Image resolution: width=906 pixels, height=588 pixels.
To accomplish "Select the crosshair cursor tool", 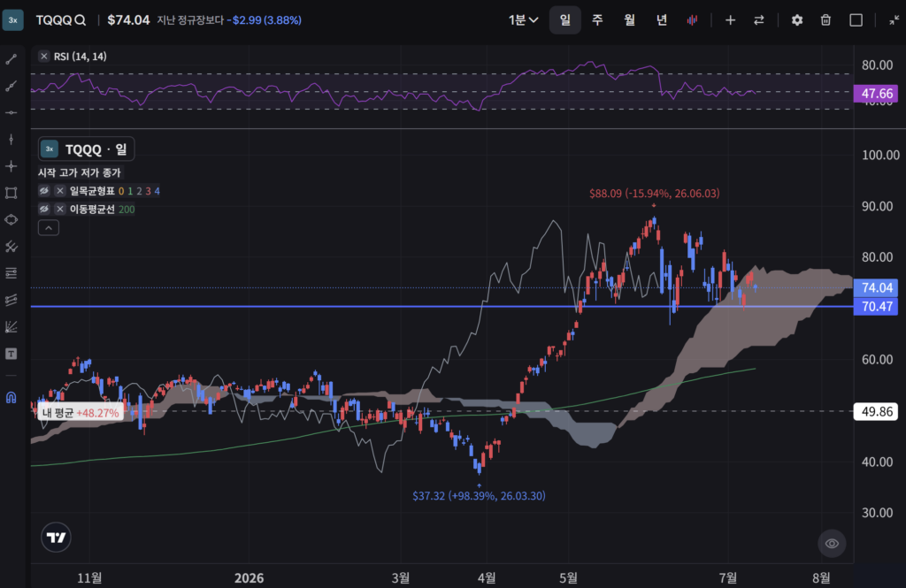I will [11, 166].
